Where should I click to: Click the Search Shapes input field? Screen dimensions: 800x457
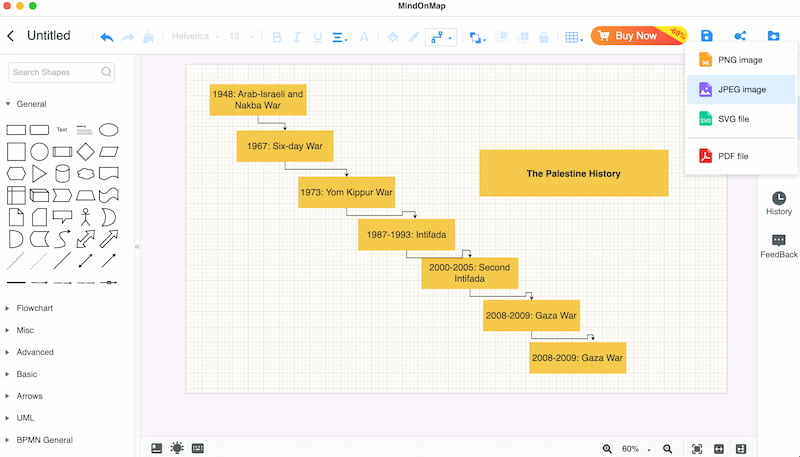pos(61,72)
